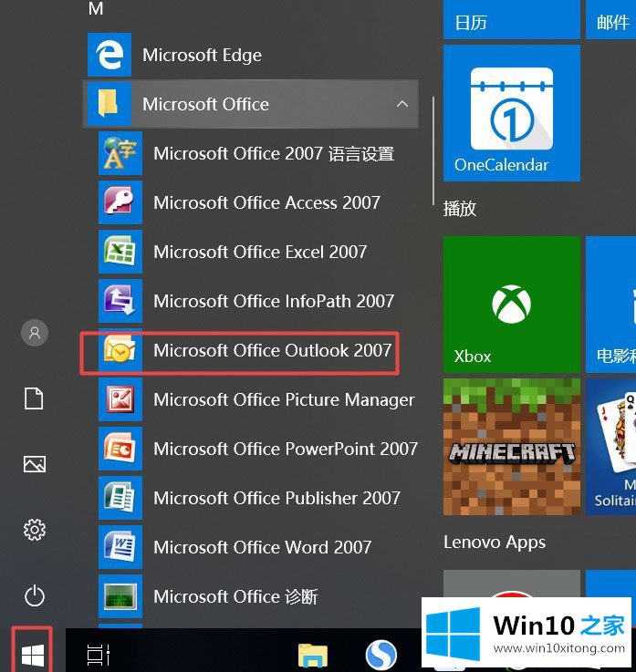Open Settings gear icon

point(35,530)
